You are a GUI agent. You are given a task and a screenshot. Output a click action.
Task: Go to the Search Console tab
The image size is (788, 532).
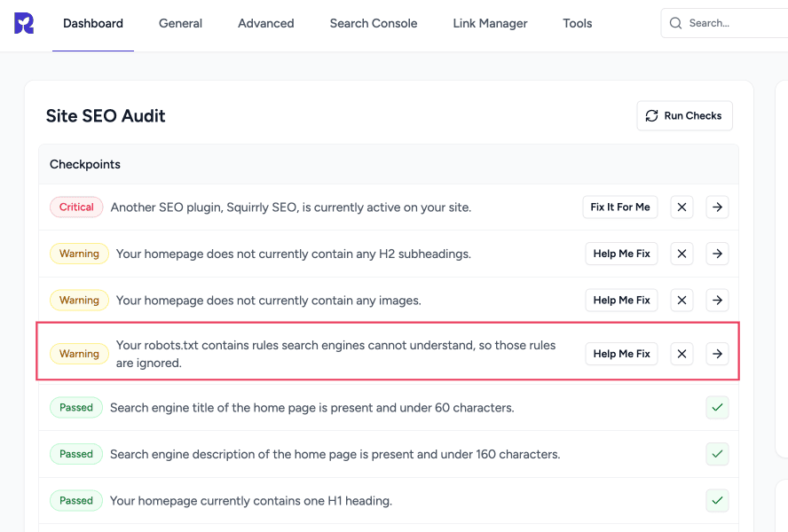(x=374, y=23)
